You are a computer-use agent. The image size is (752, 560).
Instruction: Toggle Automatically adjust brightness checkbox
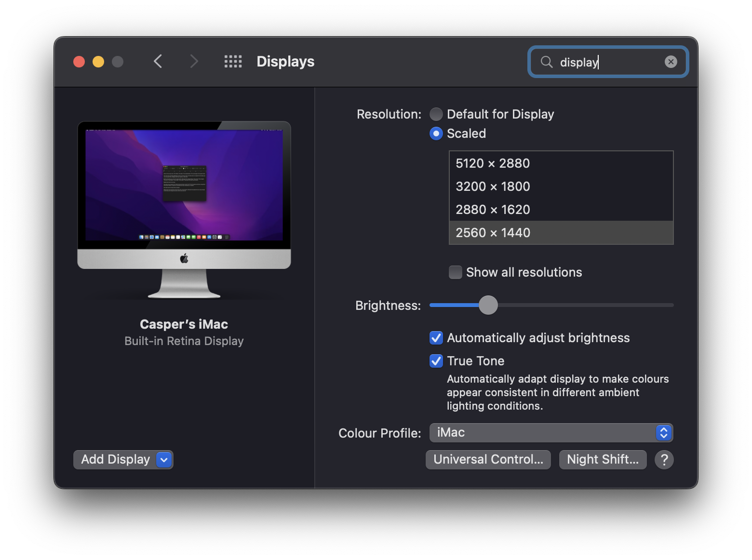pos(436,338)
